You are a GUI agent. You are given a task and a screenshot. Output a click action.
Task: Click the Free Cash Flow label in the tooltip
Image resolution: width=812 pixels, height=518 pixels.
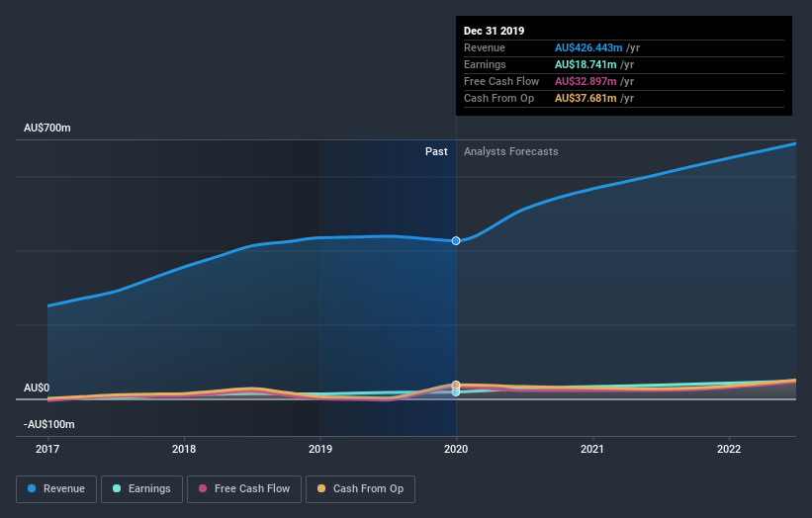tap(501, 81)
